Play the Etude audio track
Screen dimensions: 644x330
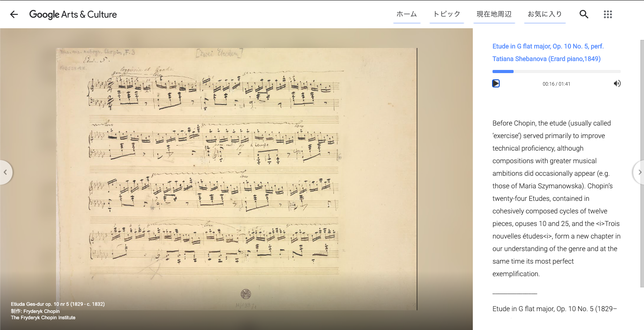point(496,83)
